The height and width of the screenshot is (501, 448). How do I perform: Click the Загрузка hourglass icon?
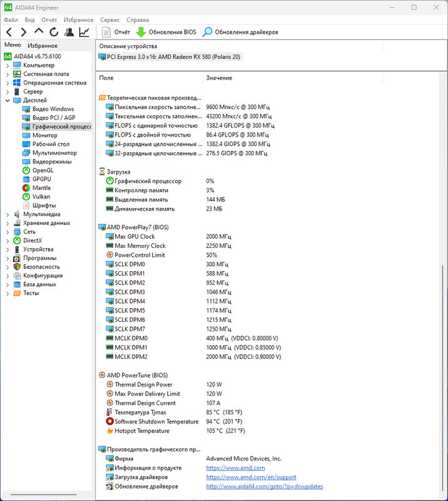(102, 172)
